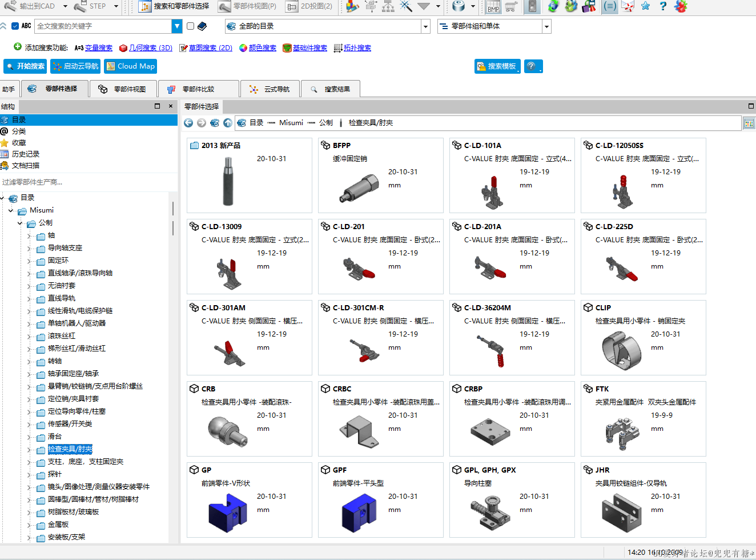Open the 输出到CAD dropdown arrow
This screenshot has height=560, width=756.
click(x=65, y=6)
